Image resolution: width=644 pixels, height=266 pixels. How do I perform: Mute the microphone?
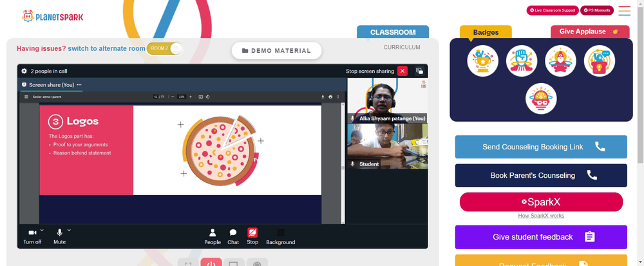[59, 236]
